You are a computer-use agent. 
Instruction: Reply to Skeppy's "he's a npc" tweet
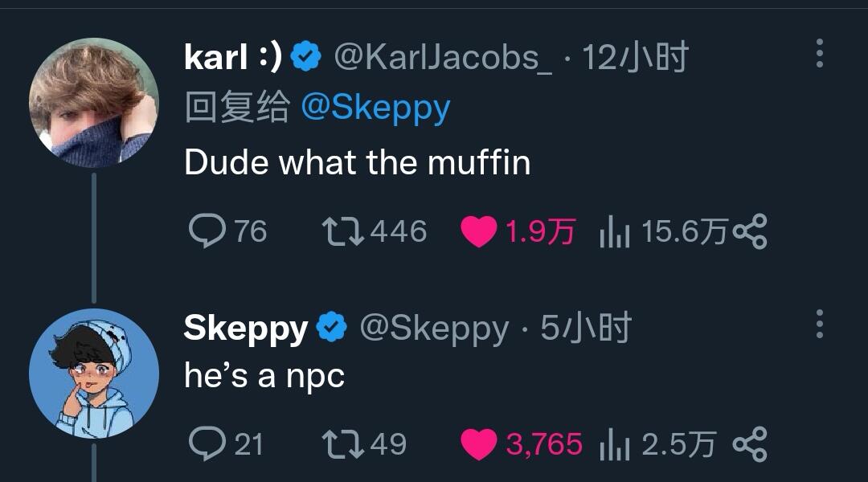point(207,443)
